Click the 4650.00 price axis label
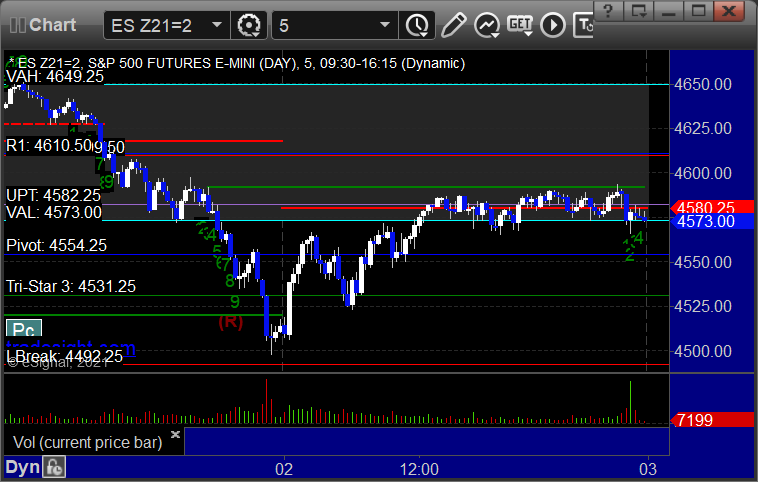 pyautogui.click(x=703, y=85)
